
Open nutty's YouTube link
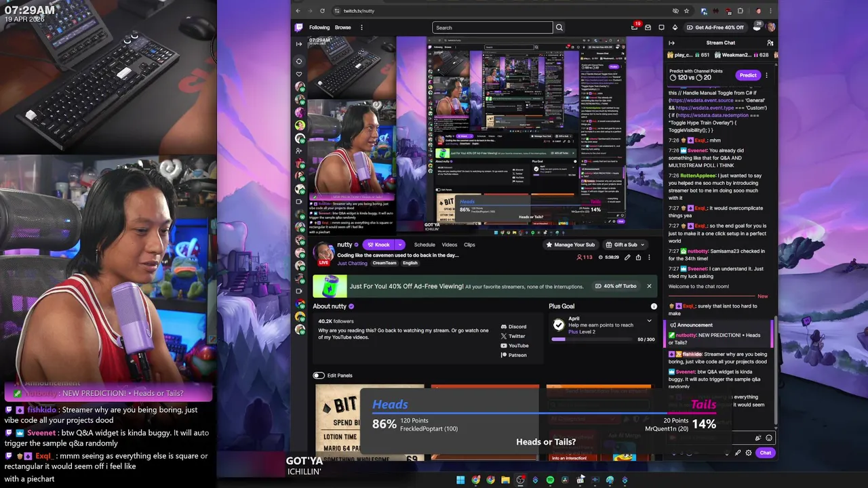click(514, 346)
